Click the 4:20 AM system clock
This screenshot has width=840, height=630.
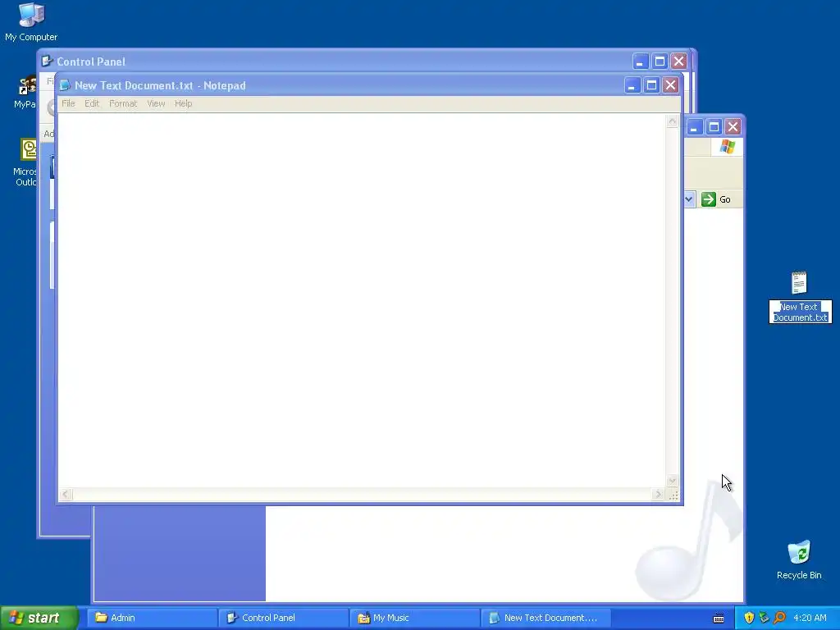pos(810,618)
